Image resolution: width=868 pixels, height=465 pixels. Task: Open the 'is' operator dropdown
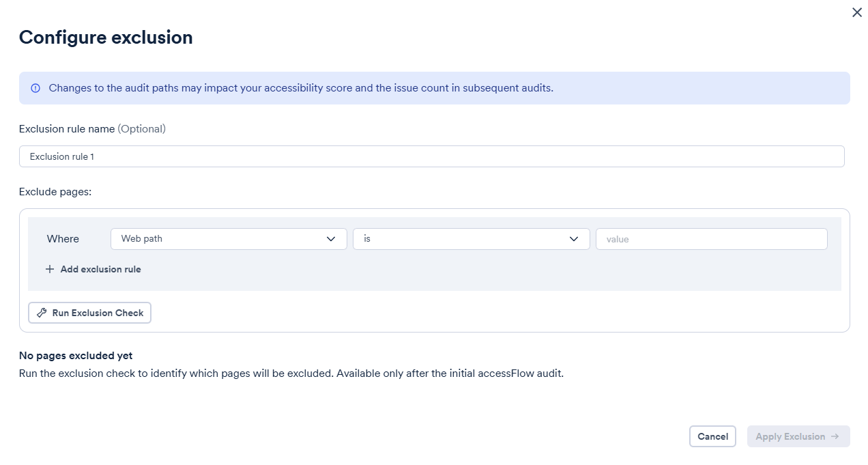point(471,239)
